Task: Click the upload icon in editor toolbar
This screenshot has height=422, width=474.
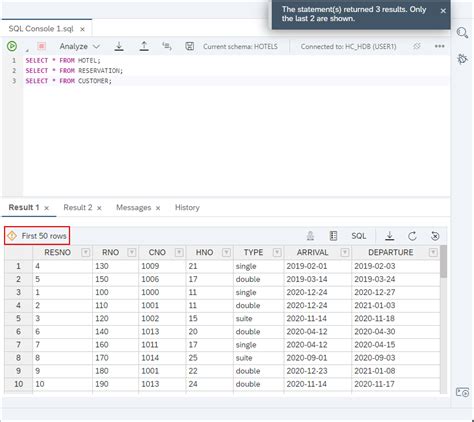Action: (x=144, y=46)
